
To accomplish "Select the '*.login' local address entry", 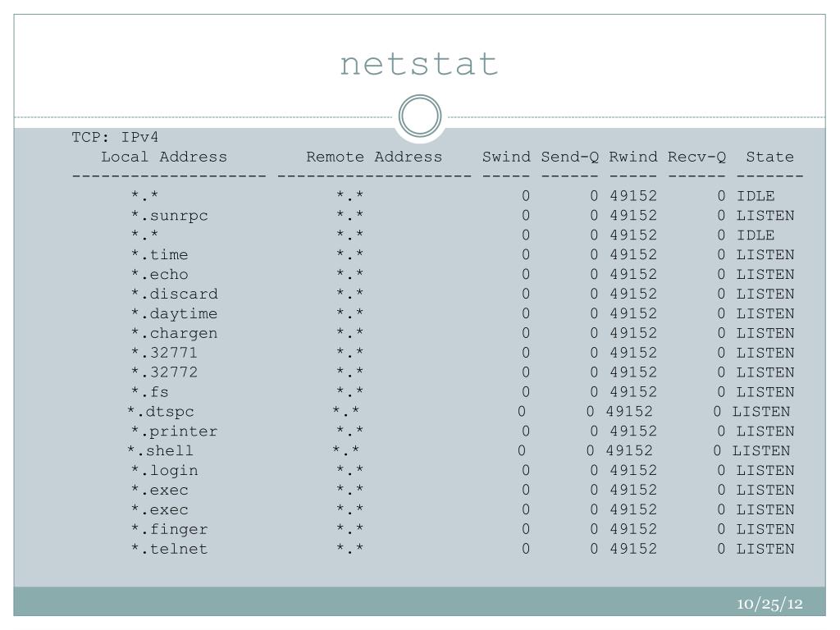I will (x=164, y=471).
